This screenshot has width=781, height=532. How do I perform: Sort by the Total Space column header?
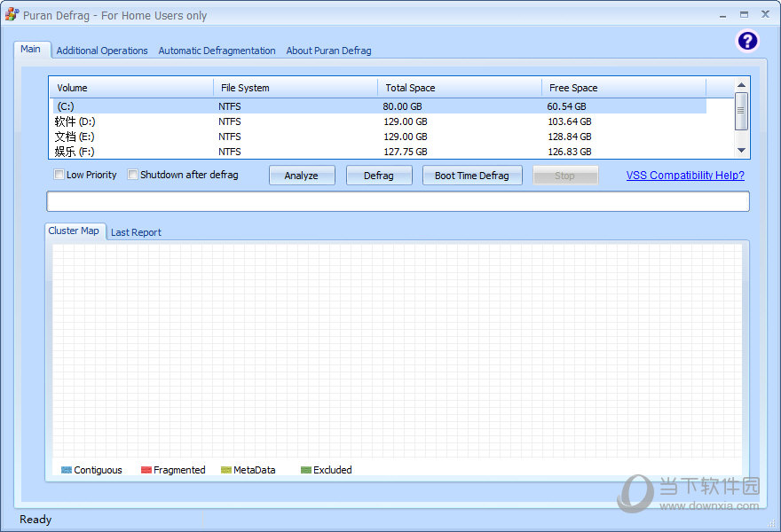tap(460, 88)
